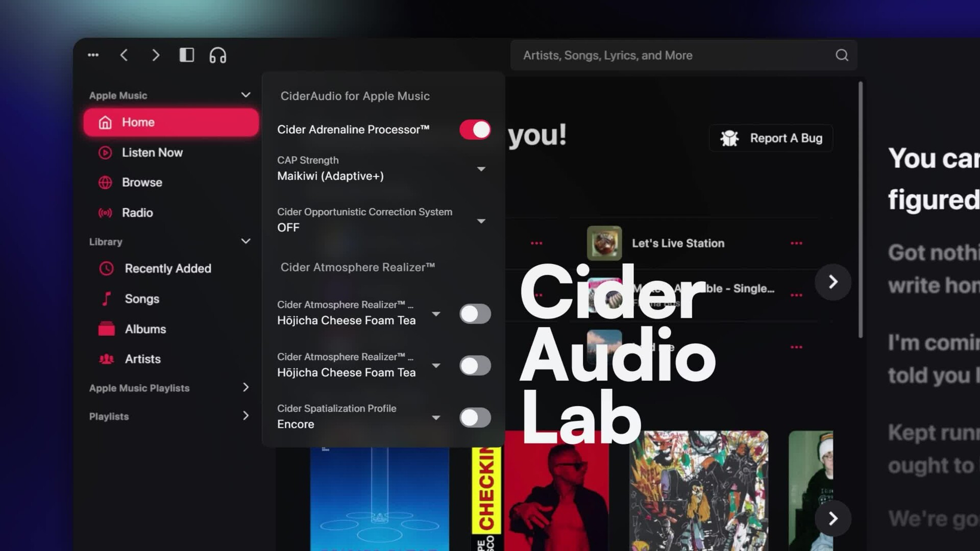Open the headphones audio settings icon
Image resolution: width=980 pixels, height=551 pixels.
(217, 55)
